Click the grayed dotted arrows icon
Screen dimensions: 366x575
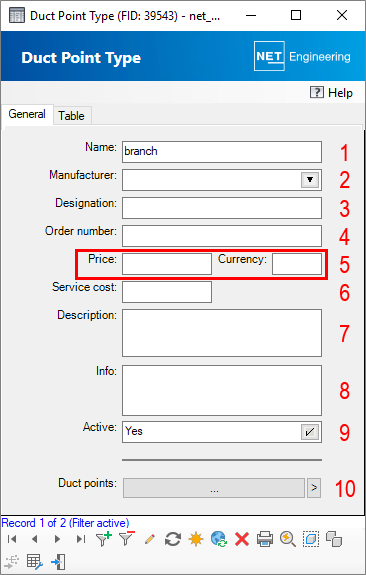tap(12, 562)
